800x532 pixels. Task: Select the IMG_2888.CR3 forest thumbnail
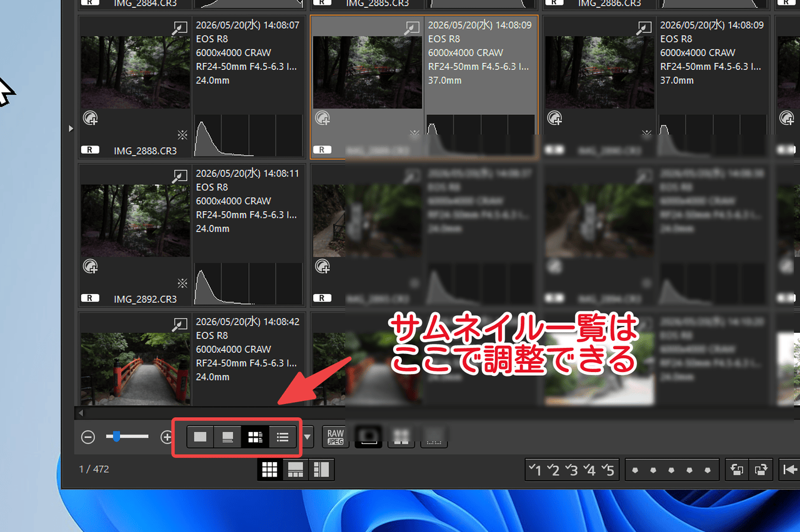click(136, 72)
